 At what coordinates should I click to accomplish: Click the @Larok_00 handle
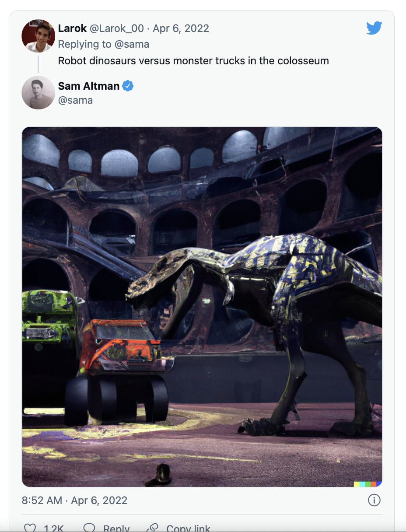coord(117,28)
